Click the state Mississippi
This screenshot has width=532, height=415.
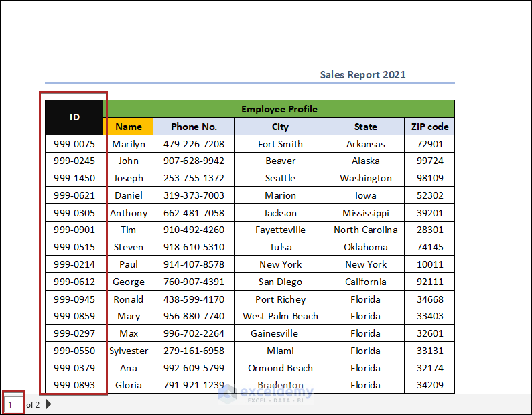[x=365, y=213]
